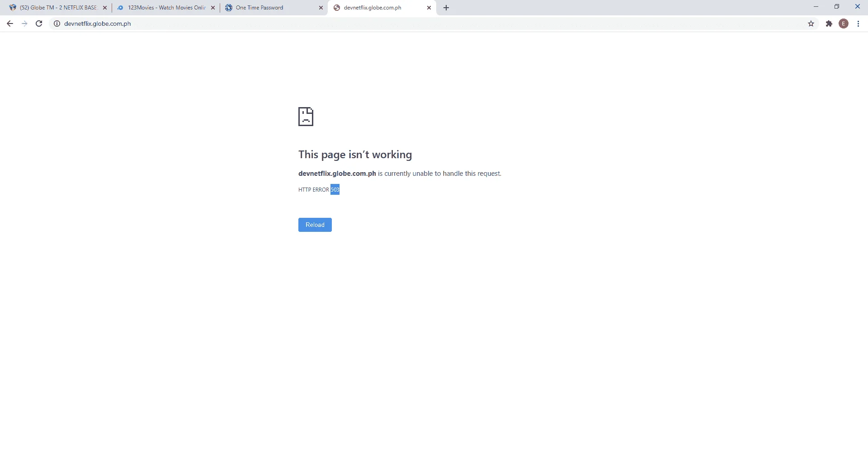Open the user profile avatar

(x=844, y=23)
